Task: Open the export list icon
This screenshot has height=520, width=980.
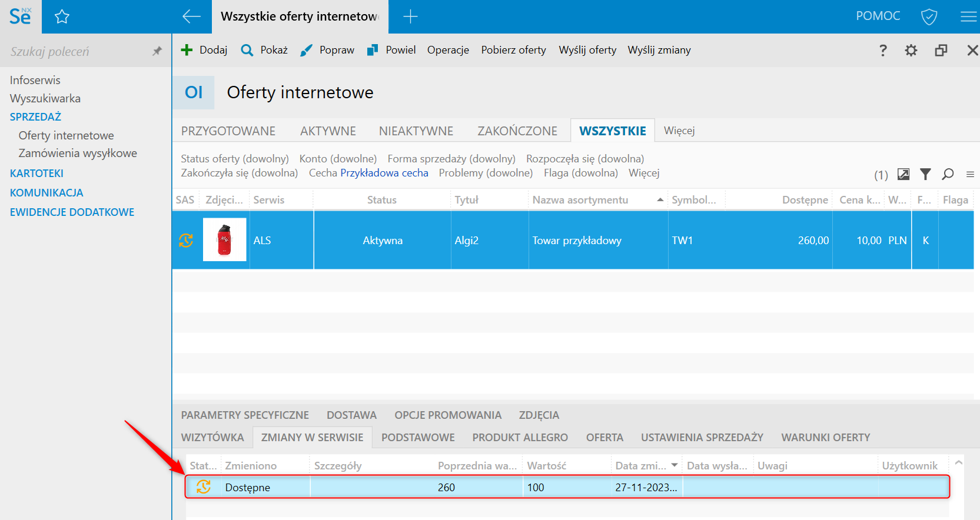Action: point(903,174)
